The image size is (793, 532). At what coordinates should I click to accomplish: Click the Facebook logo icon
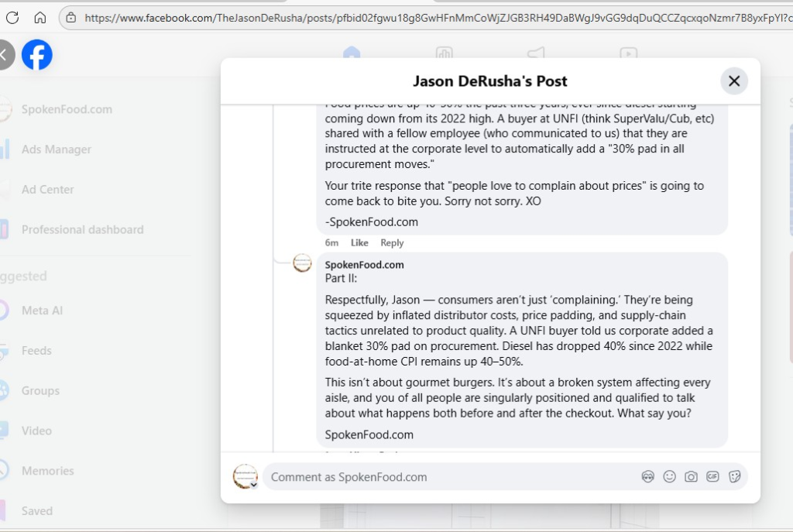[36, 55]
